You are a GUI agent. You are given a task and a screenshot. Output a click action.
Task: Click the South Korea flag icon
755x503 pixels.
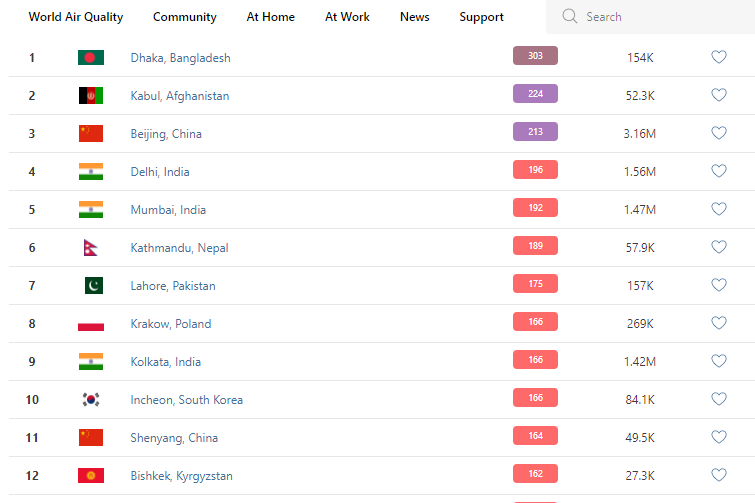[x=91, y=399]
